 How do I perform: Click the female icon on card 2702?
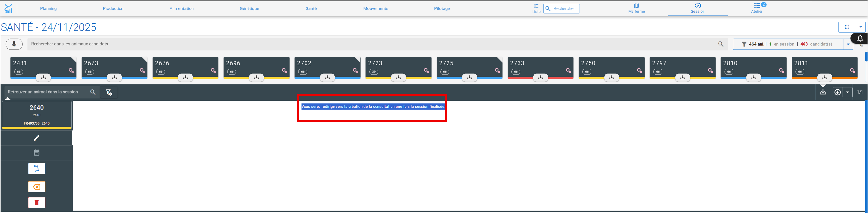pos(355,71)
